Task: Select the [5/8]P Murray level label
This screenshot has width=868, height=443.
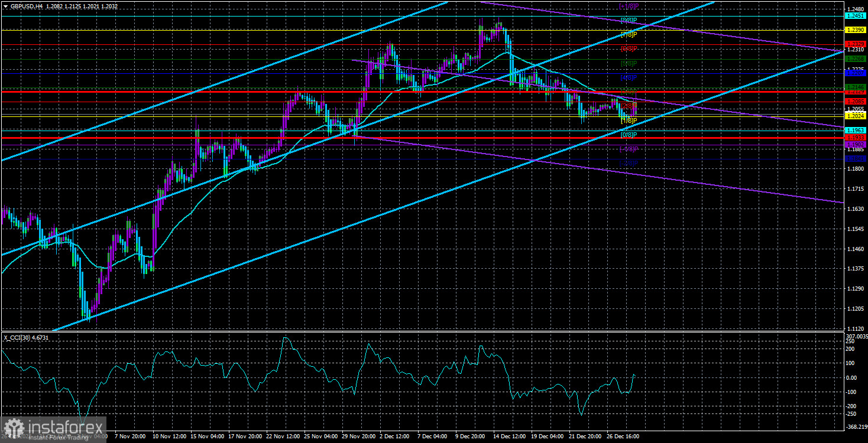Action: coord(629,63)
